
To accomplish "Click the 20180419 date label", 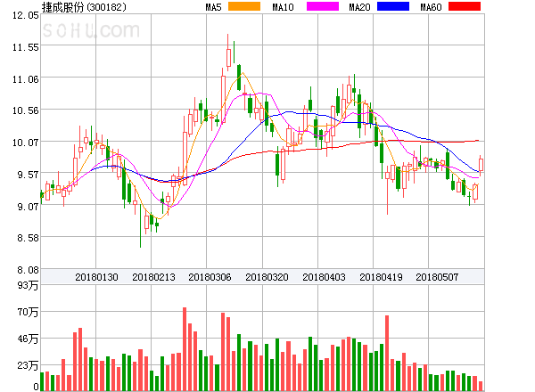I will tap(381, 277).
